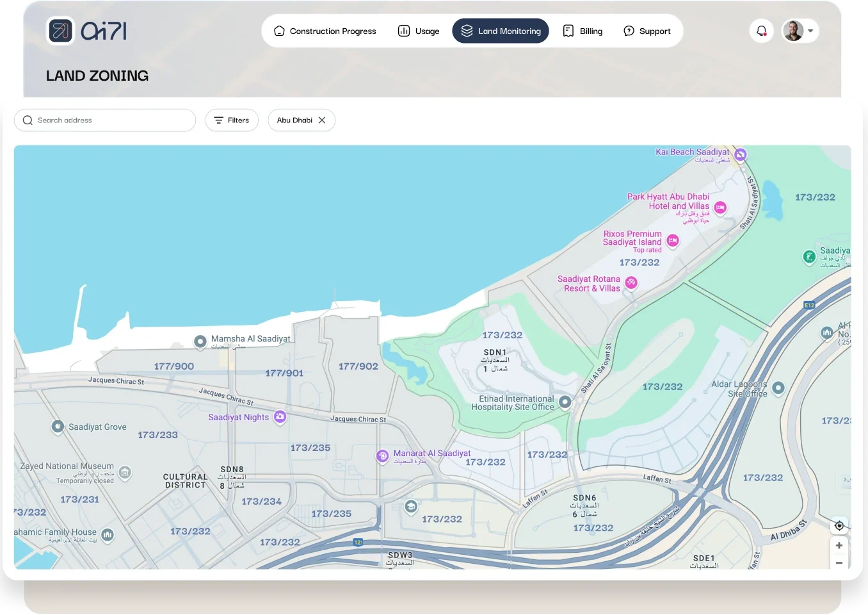Expand the user profile dropdown arrow
The height and width of the screenshot is (615, 868).
point(810,31)
